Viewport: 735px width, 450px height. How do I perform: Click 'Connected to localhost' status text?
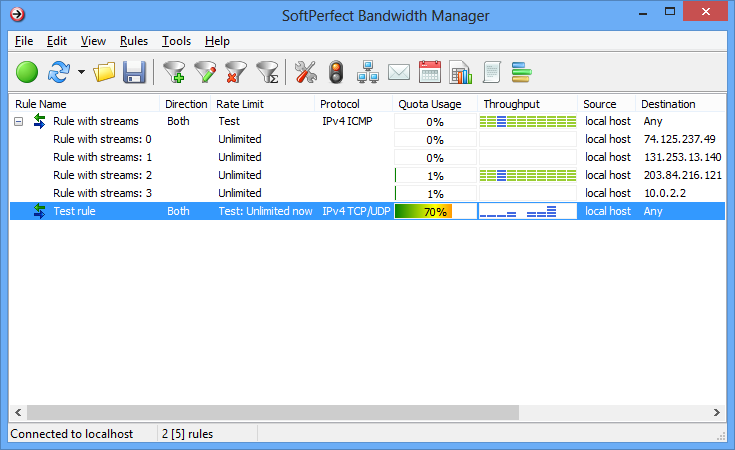pyautogui.click(x=72, y=434)
